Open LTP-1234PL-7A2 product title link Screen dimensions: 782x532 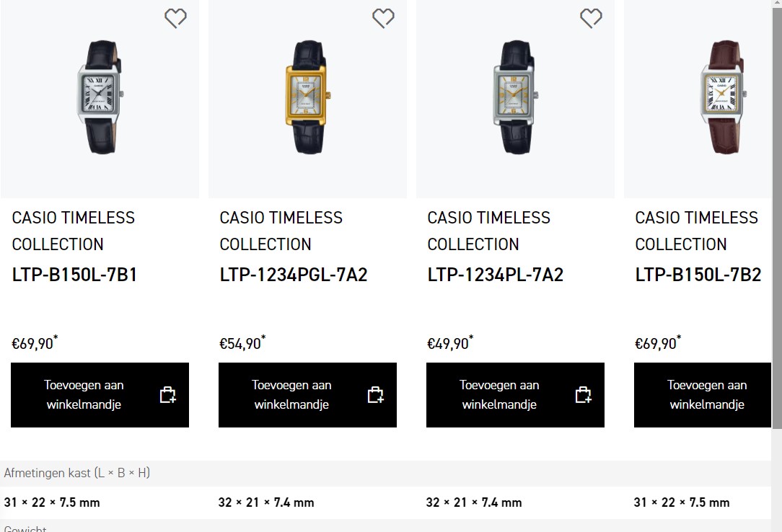[x=495, y=275]
